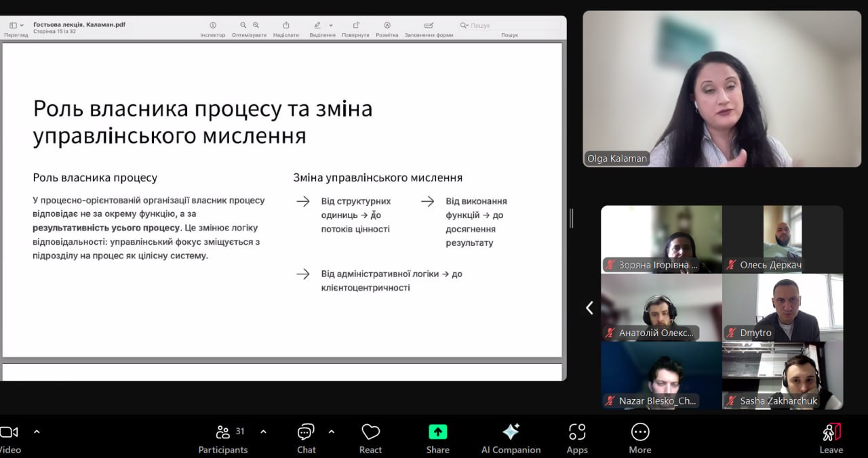Viewport: 868px width, 458px height.
Task: Open the Inspector (Інспектор) tool
Action: pos(212,25)
